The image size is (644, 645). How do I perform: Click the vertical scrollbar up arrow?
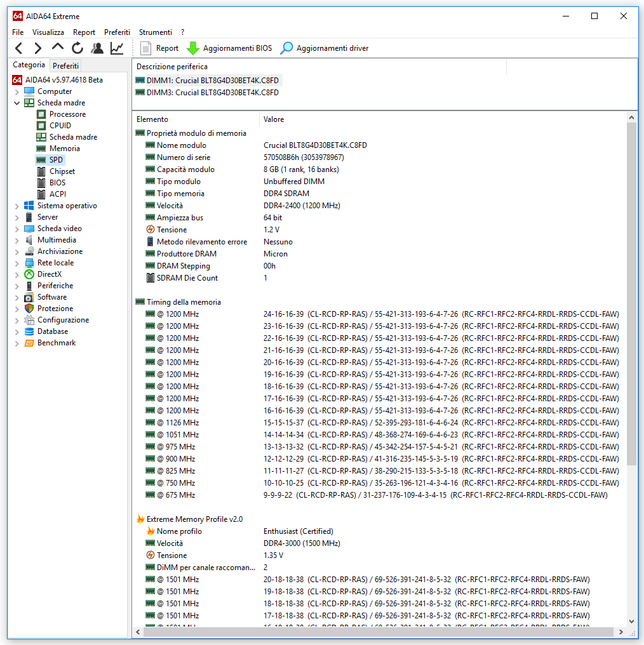point(631,118)
